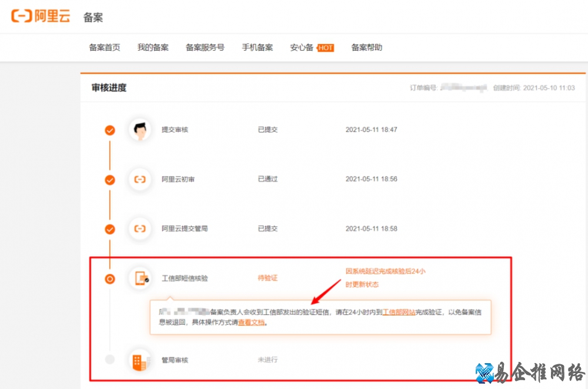Open the 阿里云提交管局 step icon
588x389 pixels.
(139, 229)
